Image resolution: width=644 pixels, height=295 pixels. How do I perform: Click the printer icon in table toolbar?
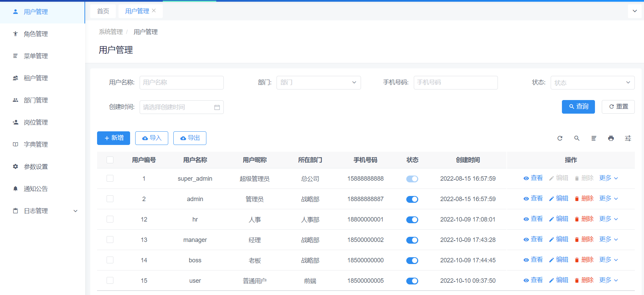point(611,138)
